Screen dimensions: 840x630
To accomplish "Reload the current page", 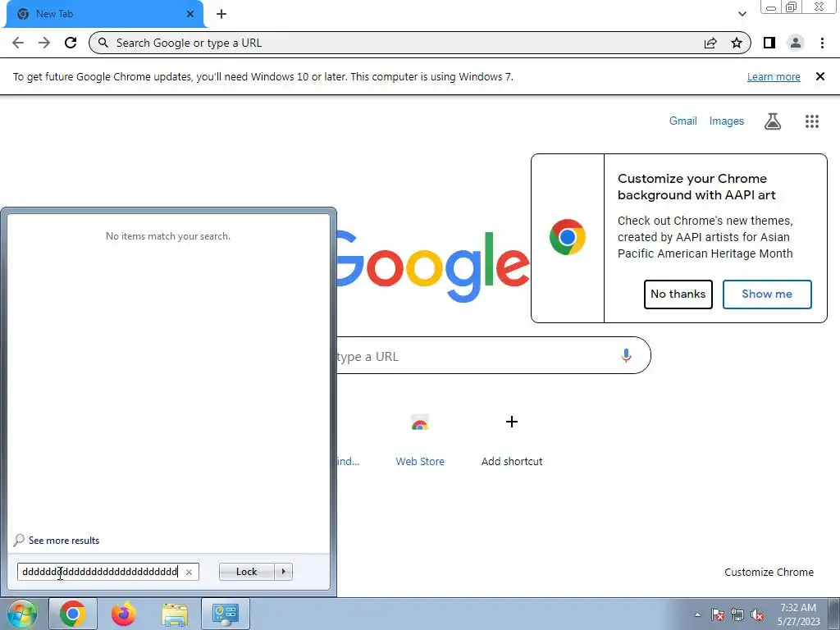I will click(71, 43).
